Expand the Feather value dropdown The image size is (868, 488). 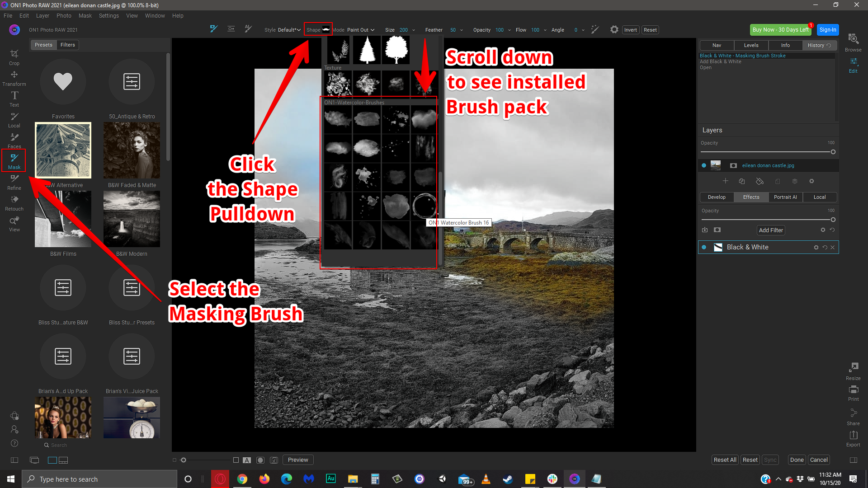pyautogui.click(x=462, y=30)
